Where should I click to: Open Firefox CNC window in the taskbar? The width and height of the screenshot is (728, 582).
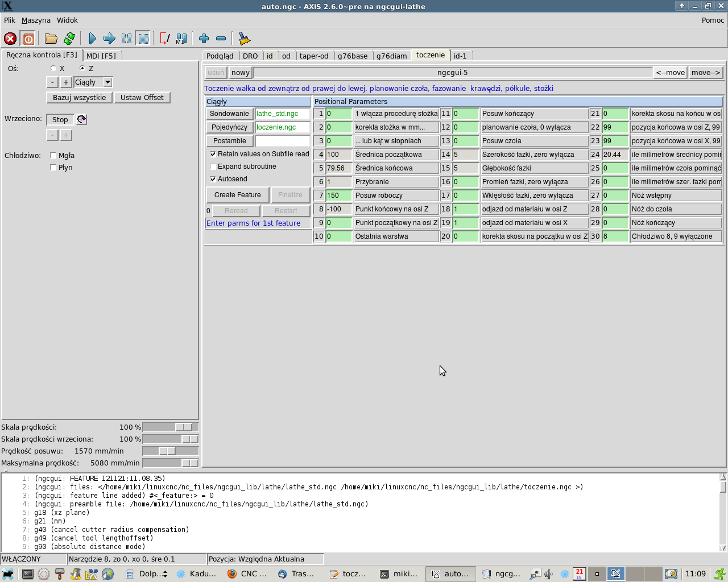point(247,574)
